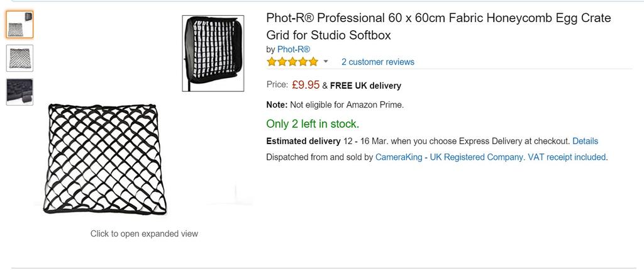This screenshot has height=270, width=644.
Task: Click the 'Click to open expanded view' text
Action: tap(144, 233)
